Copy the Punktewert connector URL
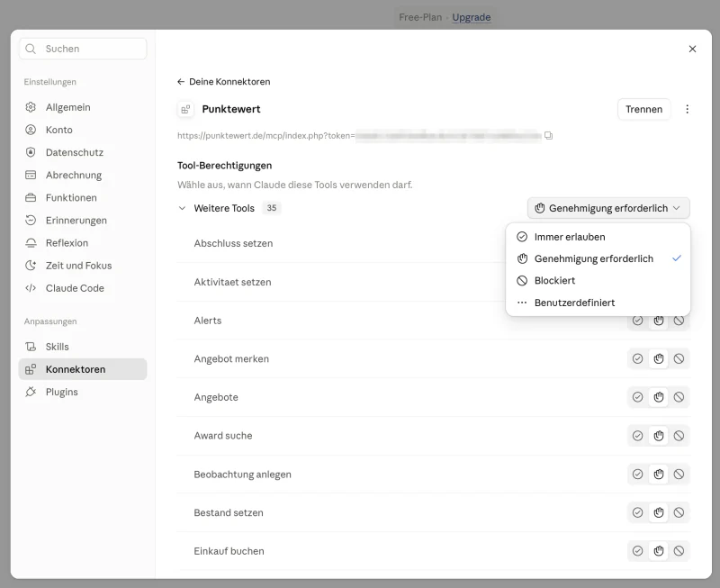720x588 pixels. click(548, 135)
